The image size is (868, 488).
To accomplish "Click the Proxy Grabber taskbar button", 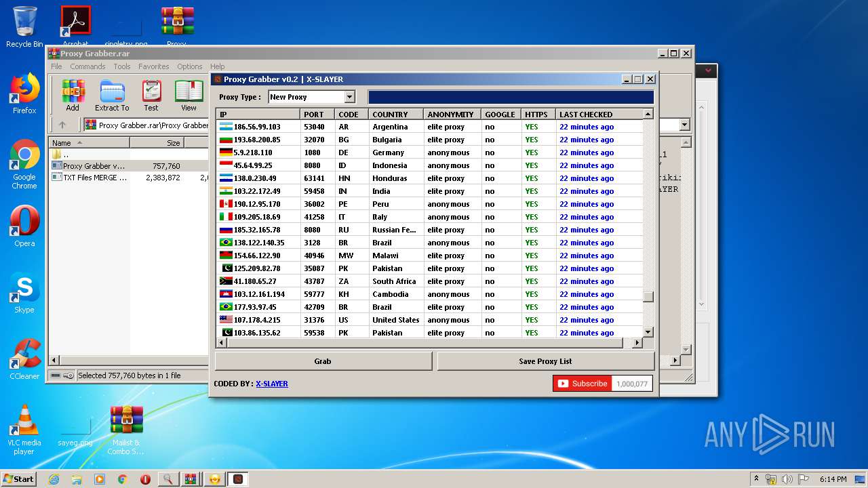I will [238, 479].
